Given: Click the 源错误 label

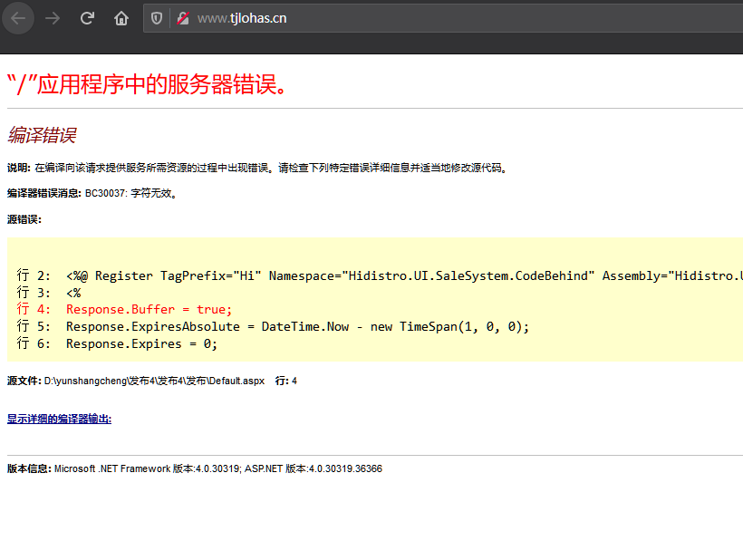Looking at the screenshot, I should [x=24, y=219].
